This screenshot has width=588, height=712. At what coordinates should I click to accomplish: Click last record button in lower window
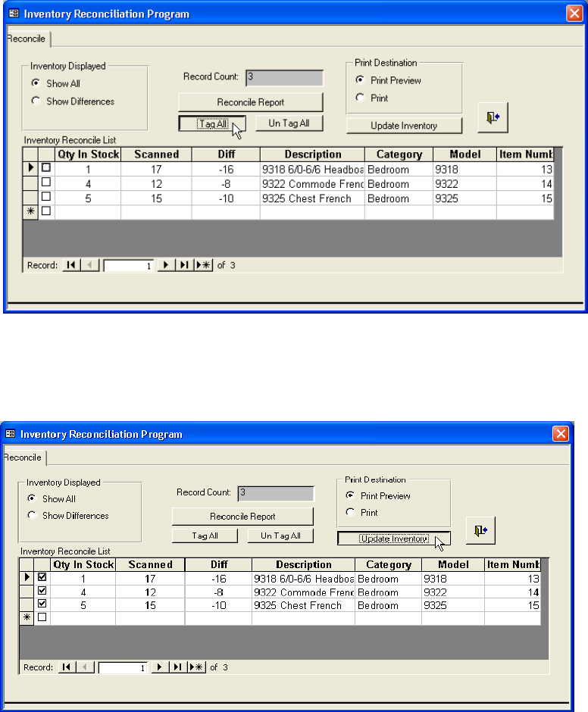pyautogui.click(x=177, y=667)
